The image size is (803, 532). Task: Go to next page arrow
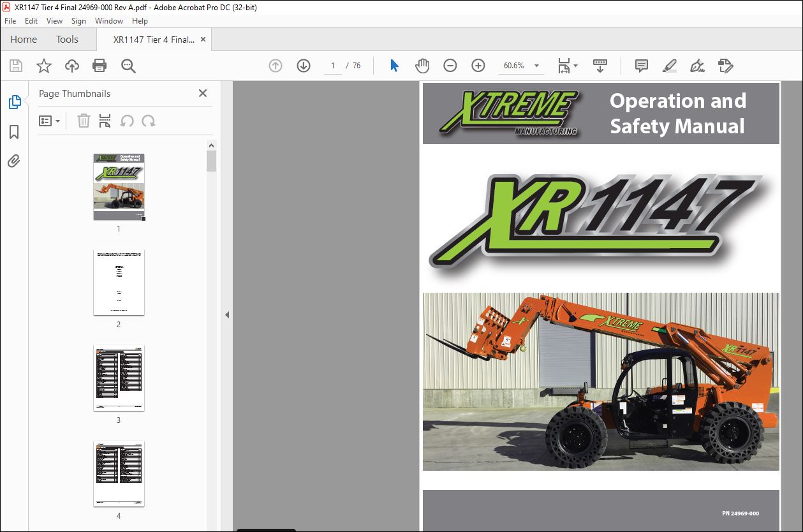[x=304, y=66]
